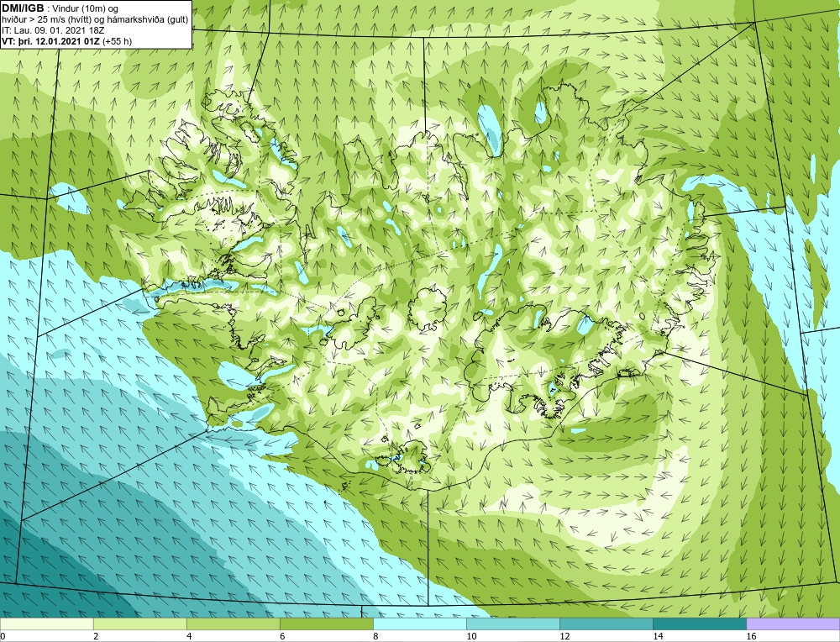The height and width of the screenshot is (642, 840).
Task: Click the legend scale label '12'
Action: [x=564, y=636]
